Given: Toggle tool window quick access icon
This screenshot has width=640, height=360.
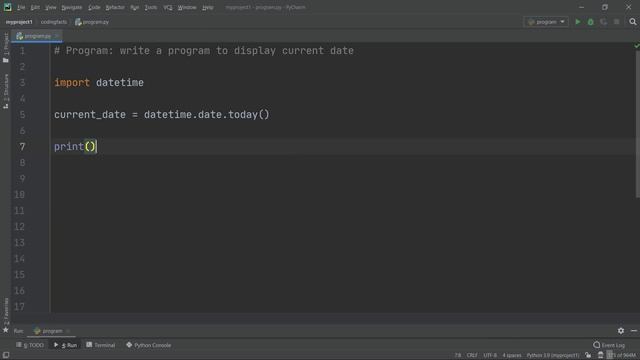Looking at the screenshot, I should pos(6,355).
